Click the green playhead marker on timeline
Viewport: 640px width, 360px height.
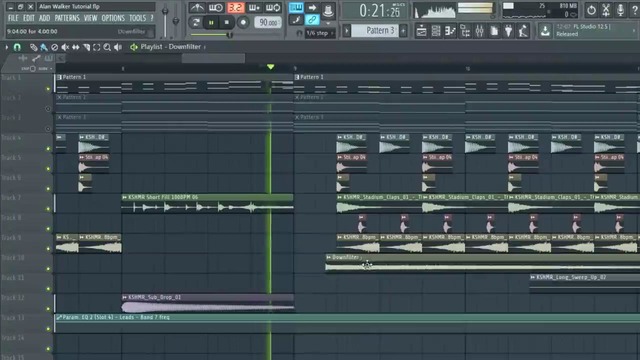270,67
